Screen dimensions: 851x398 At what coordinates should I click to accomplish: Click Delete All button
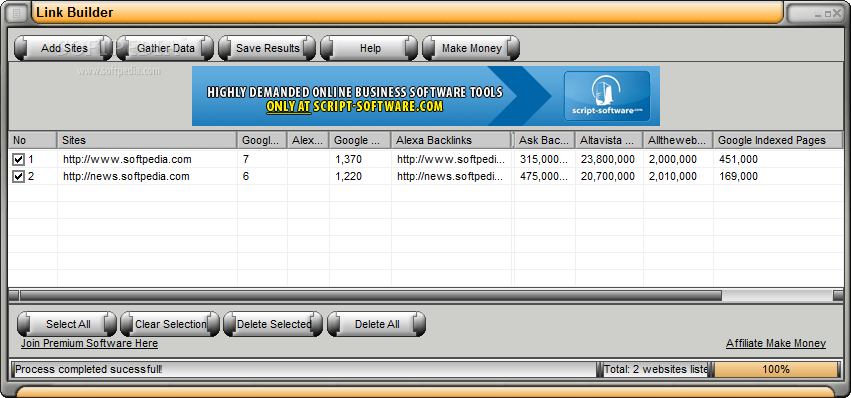click(377, 324)
